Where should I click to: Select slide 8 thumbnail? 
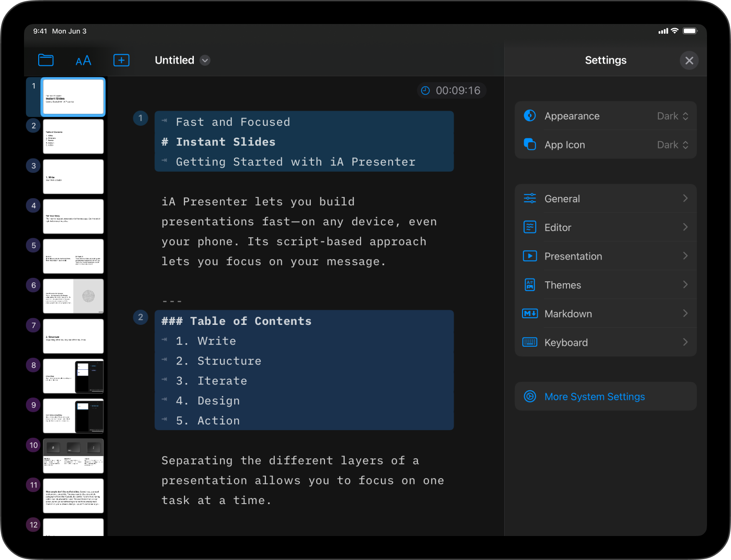tap(73, 376)
